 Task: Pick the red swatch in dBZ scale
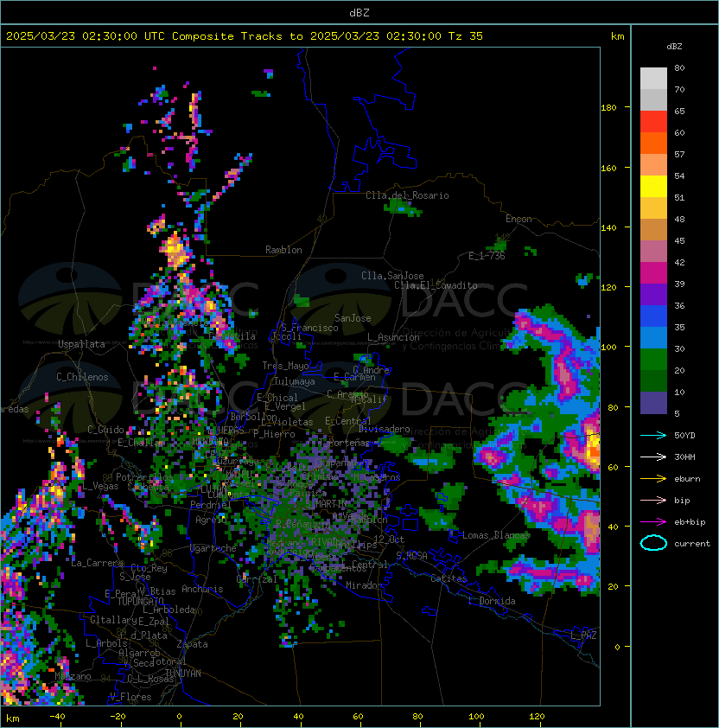[653, 122]
